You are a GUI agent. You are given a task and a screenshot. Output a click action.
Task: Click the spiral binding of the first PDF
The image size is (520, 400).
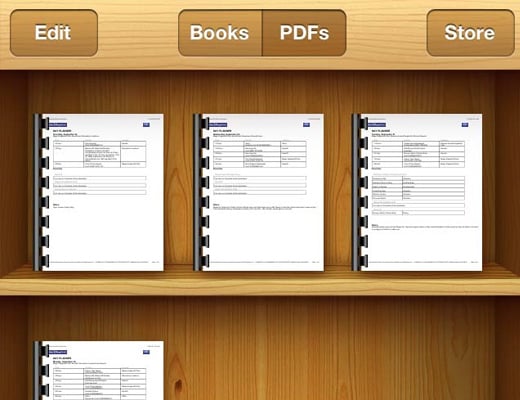pos(42,192)
